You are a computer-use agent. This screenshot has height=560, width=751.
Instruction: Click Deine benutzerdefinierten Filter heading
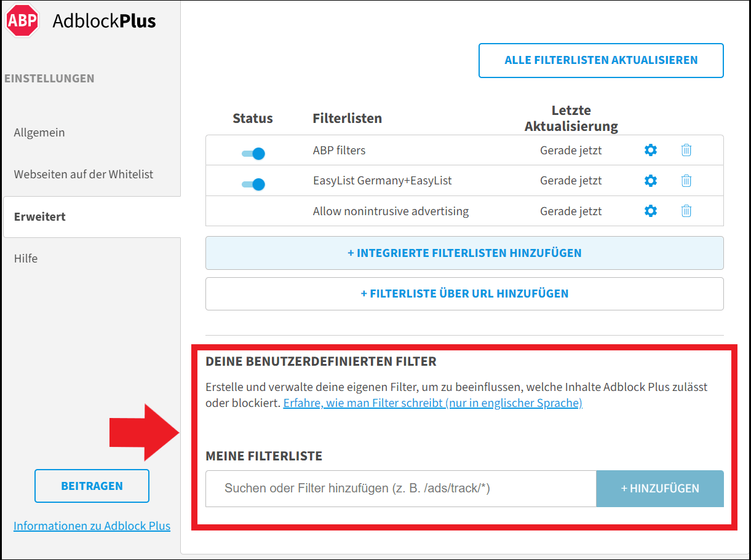tap(321, 361)
